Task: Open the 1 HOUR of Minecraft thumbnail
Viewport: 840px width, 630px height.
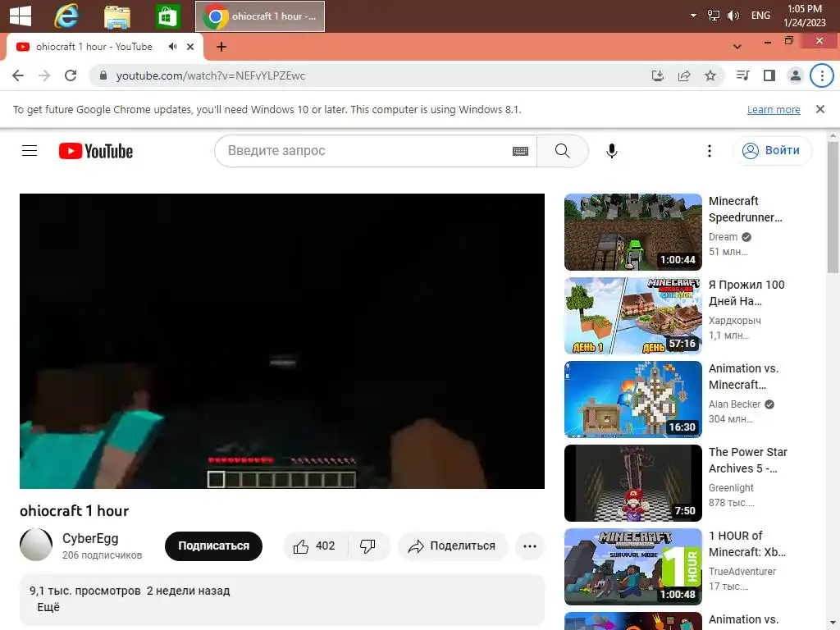Action: (x=632, y=566)
